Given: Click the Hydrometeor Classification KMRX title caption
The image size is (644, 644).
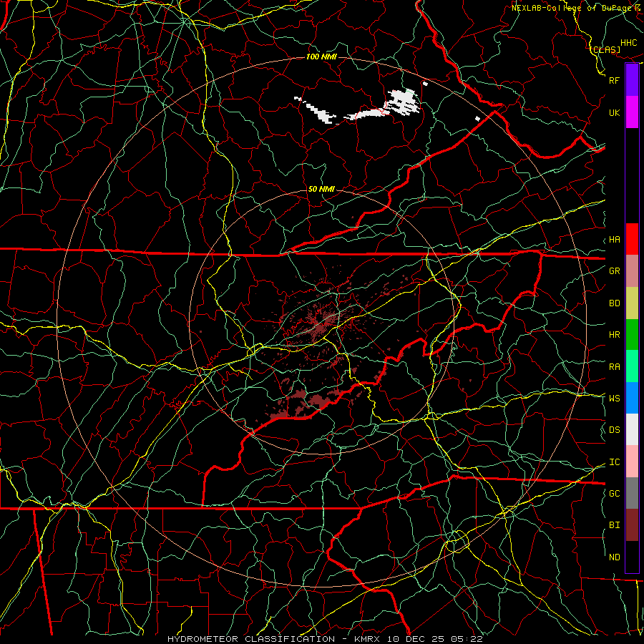Looking at the screenshot, I should pyautogui.click(x=325, y=639).
